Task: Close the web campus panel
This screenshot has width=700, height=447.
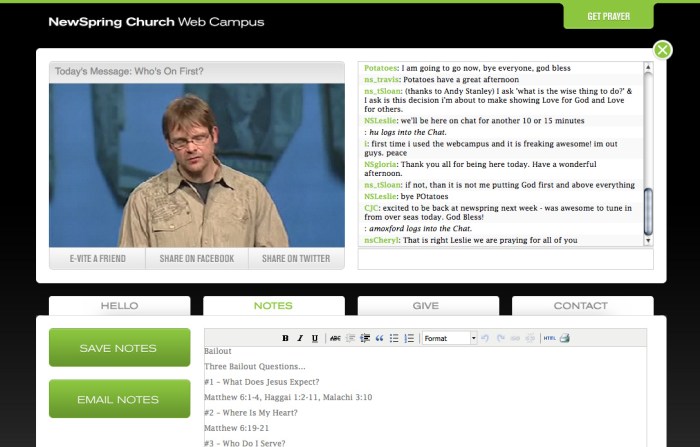Action: [662, 50]
